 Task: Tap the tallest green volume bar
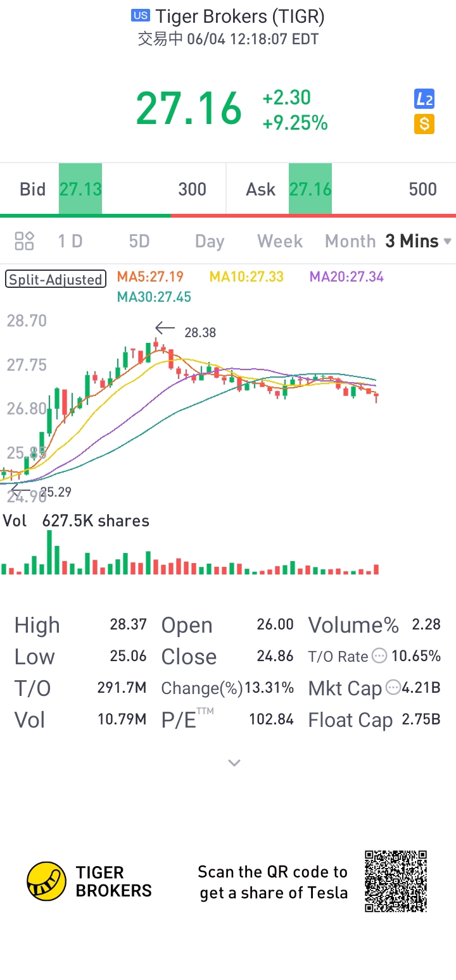[x=49, y=552]
